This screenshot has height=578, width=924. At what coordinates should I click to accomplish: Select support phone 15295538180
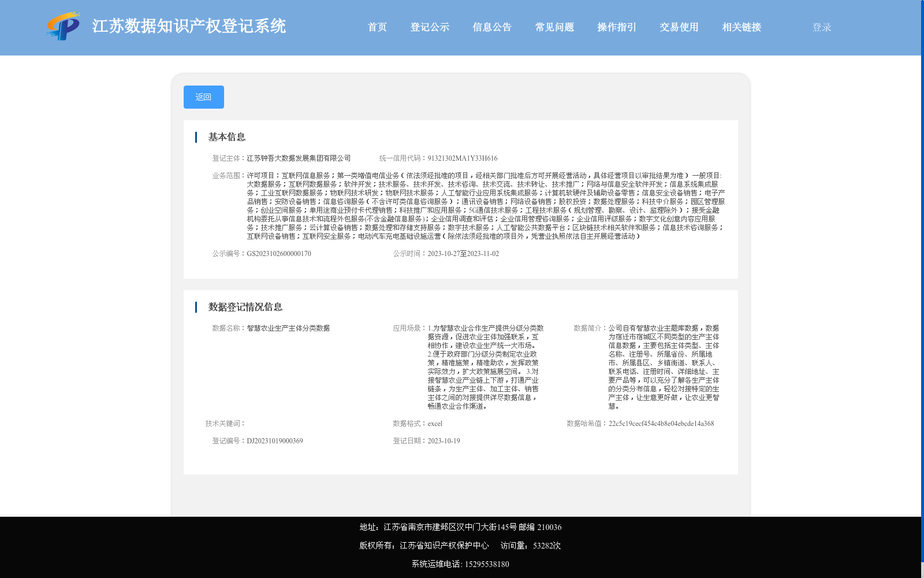[487, 564]
